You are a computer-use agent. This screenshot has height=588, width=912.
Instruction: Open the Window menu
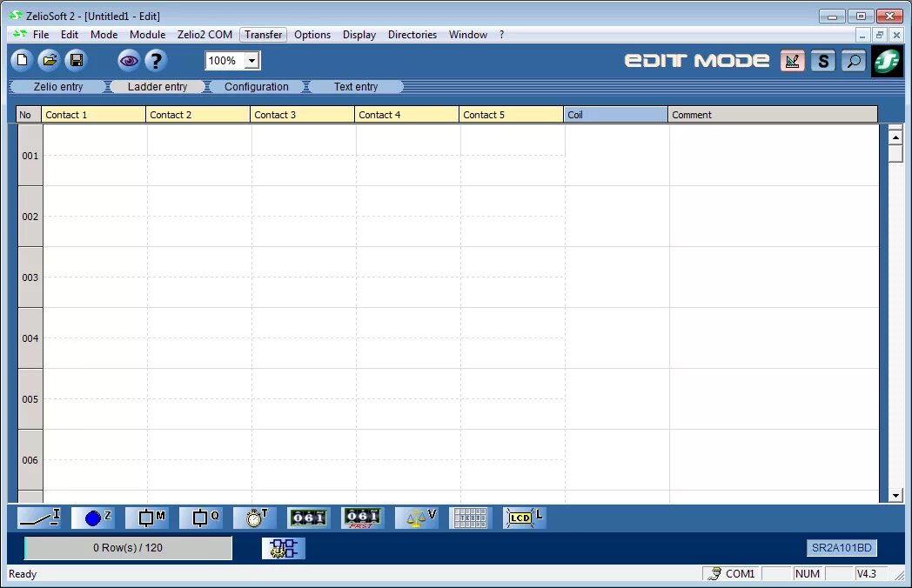click(x=467, y=34)
